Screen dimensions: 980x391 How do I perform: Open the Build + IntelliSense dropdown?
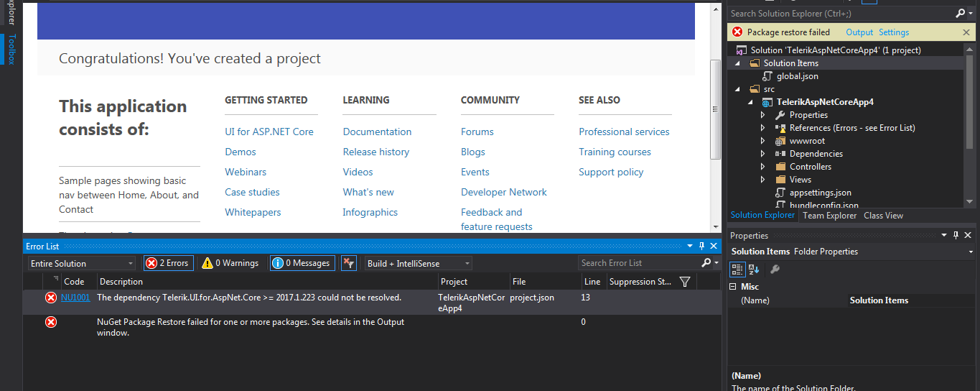point(418,264)
